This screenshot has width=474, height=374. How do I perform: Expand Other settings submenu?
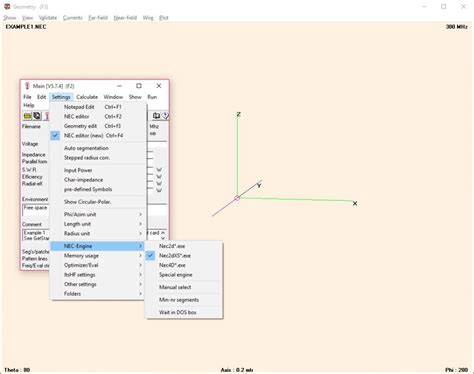98,284
